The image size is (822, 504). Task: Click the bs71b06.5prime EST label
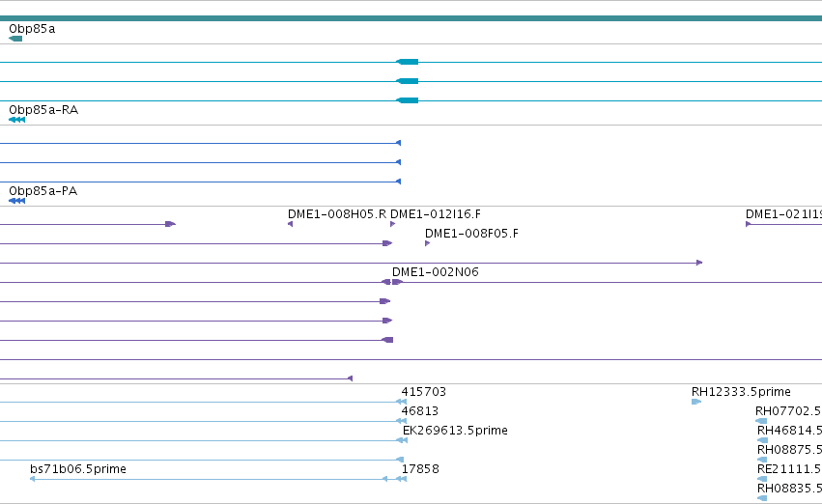(x=78, y=469)
